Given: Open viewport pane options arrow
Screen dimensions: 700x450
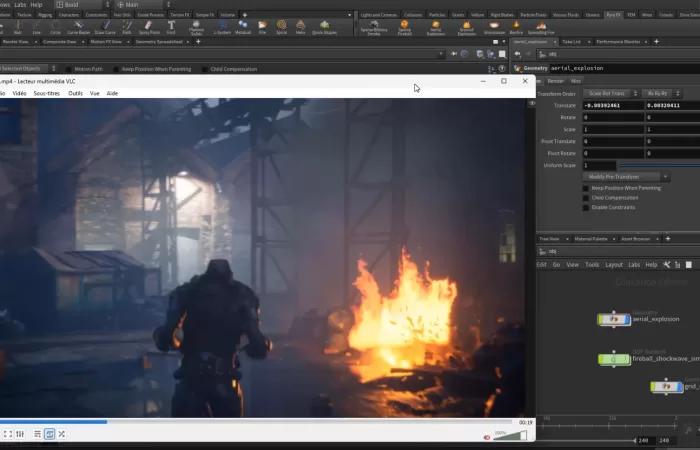Looking at the screenshot, I should click(504, 42).
